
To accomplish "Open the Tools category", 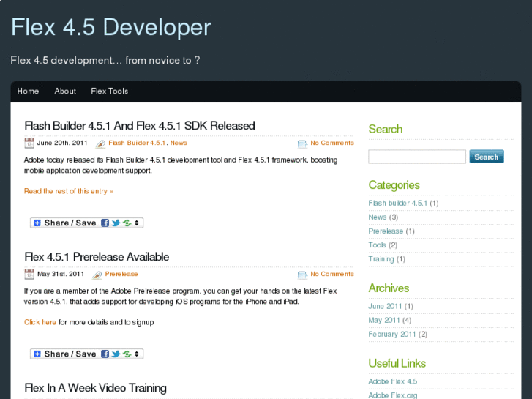I will 377,245.
